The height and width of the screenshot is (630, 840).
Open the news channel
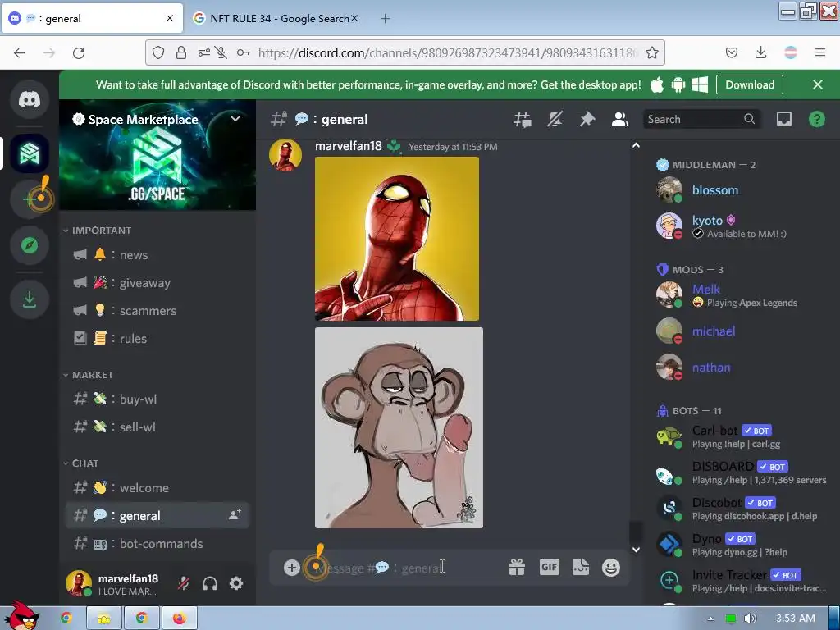click(x=157, y=255)
